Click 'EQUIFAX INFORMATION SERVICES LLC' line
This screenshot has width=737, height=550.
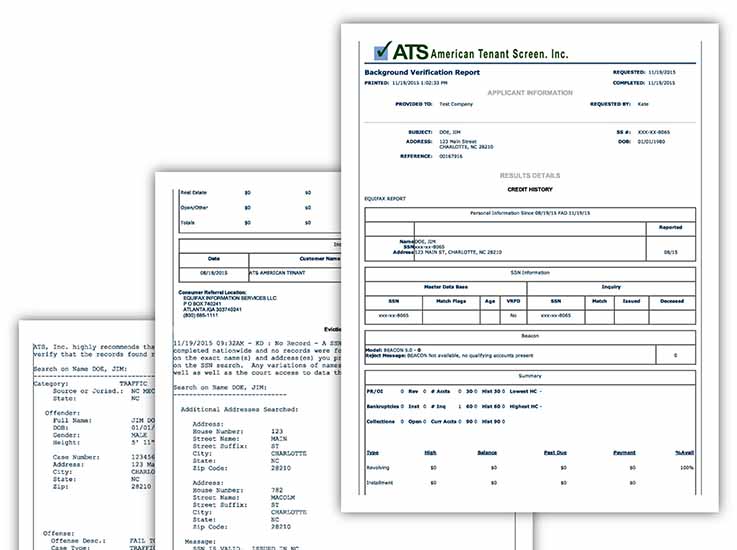[x=230, y=298]
